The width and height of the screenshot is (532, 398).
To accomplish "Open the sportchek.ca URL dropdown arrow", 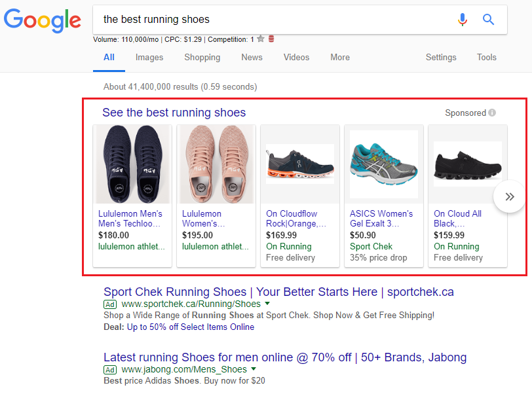I will [267, 304].
